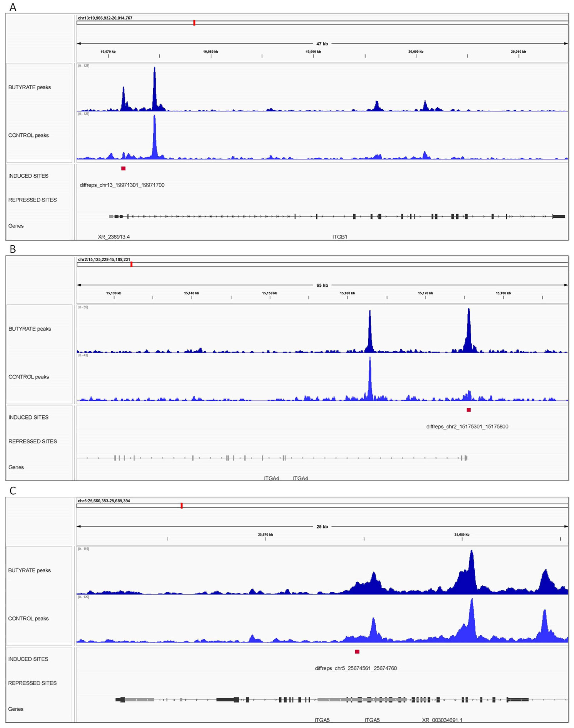
Task: Click the 19,980 kb ruler tick label
Action: point(210,52)
